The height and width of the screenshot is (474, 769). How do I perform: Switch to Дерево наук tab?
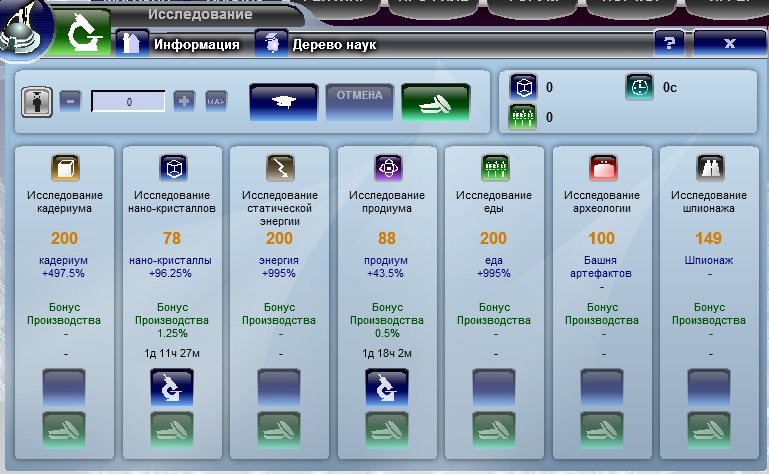pos(318,44)
